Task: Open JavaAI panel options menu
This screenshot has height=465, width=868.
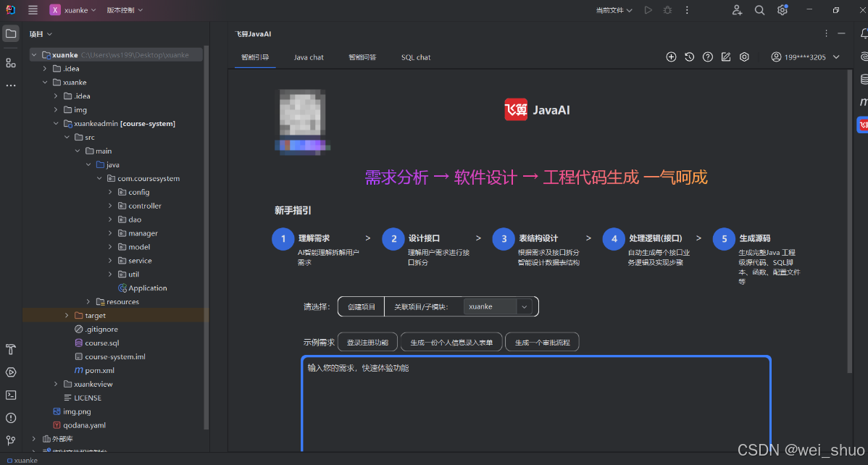Action: click(826, 34)
